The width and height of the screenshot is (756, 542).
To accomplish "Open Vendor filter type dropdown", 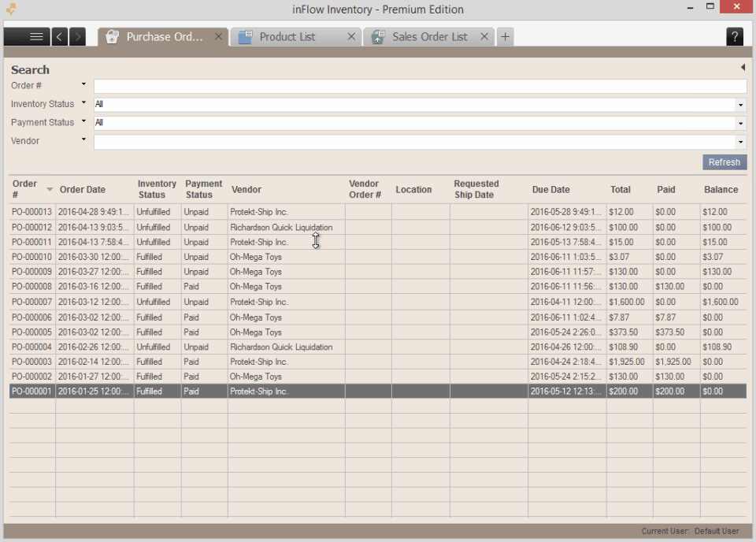I will coord(84,139).
